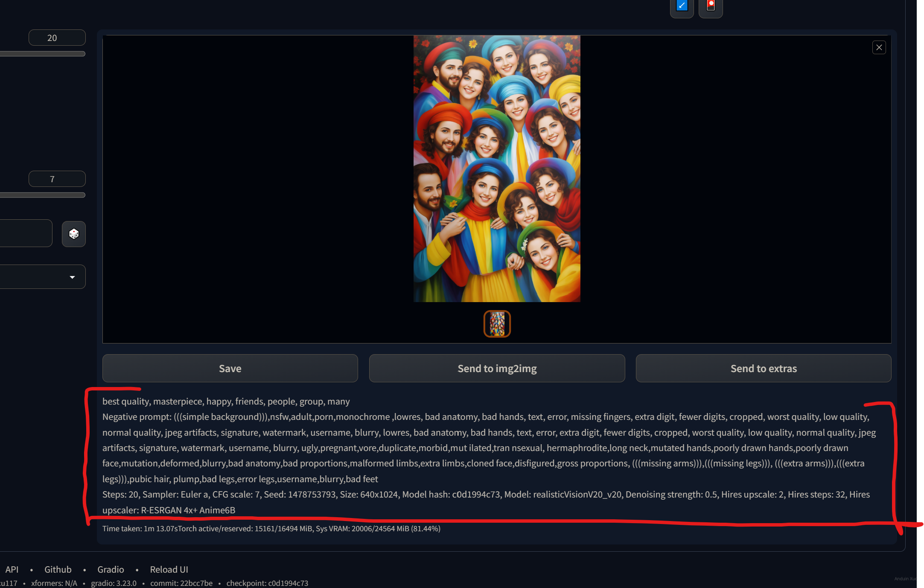Screen dimensions: 924x588
Task: Click the Save button
Action: point(230,368)
